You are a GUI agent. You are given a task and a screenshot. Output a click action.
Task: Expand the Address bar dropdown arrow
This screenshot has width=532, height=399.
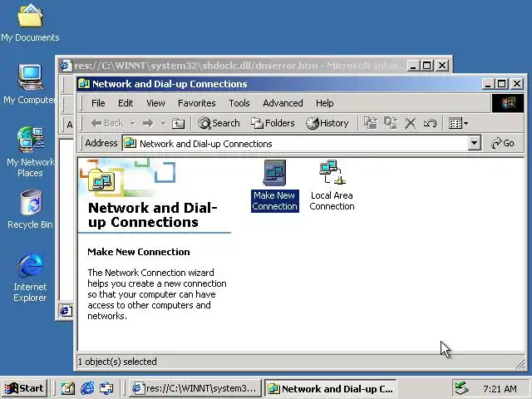tap(475, 144)
